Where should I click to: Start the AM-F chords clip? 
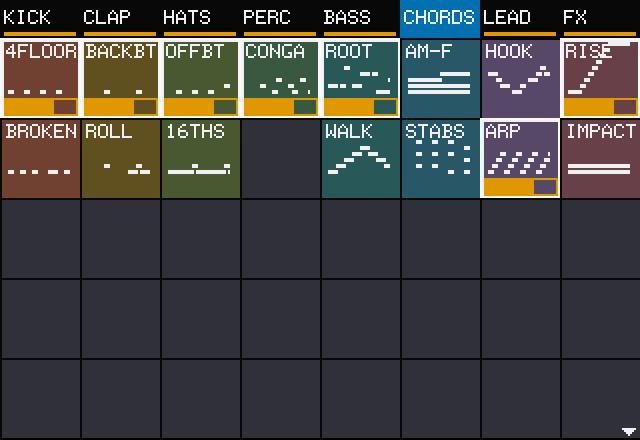tap(440, 78)
